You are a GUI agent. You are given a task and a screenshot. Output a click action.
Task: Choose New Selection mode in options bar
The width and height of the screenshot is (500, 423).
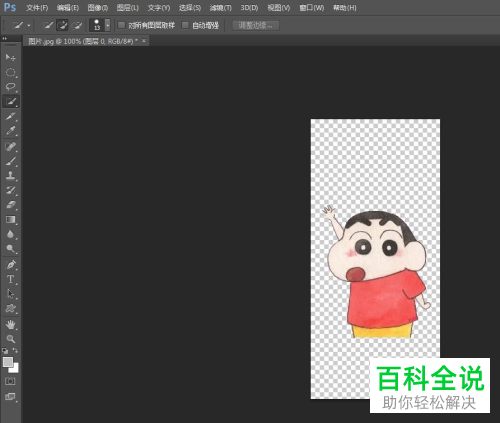[x=49, y=25]
